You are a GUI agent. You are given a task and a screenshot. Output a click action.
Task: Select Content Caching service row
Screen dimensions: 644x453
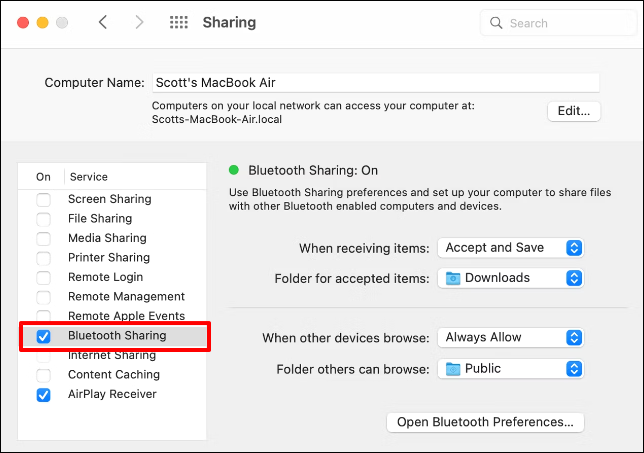(x=112, y=375)
